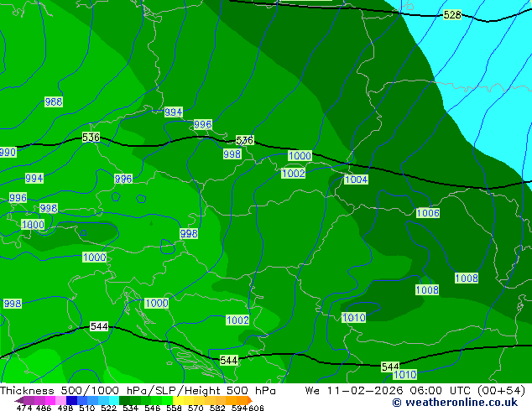
Task: Click the 1010 label beside the 544 label
Action: (x=404, y=375)
